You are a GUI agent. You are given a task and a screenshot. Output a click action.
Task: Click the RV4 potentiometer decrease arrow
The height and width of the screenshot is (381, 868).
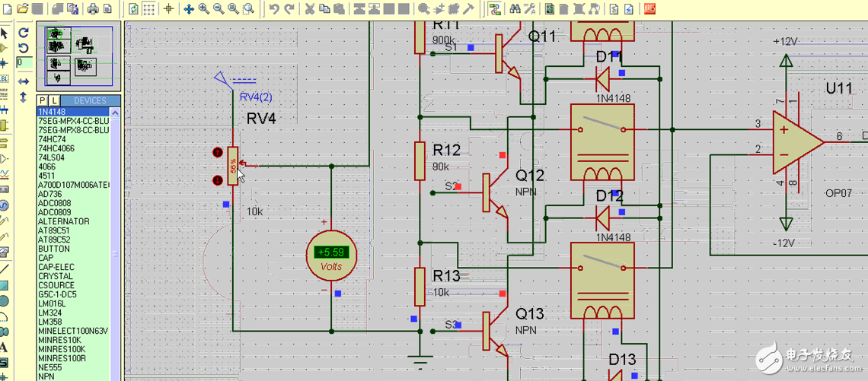click(217, 180)
